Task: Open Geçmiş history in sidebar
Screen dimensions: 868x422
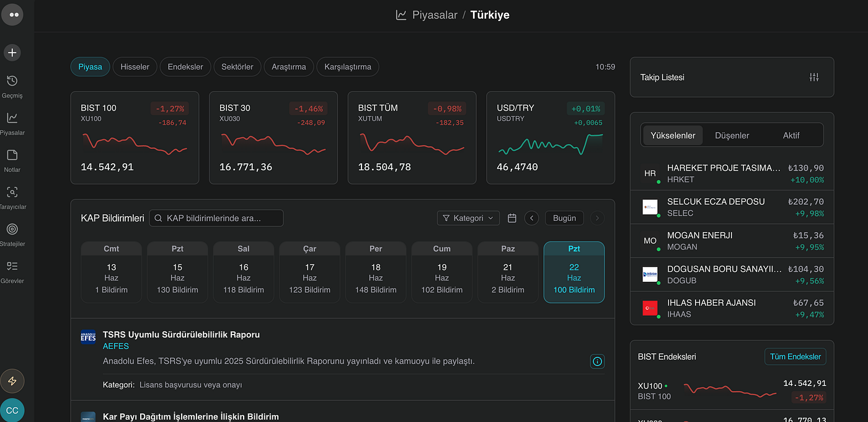Action: [x=12, y=86]
